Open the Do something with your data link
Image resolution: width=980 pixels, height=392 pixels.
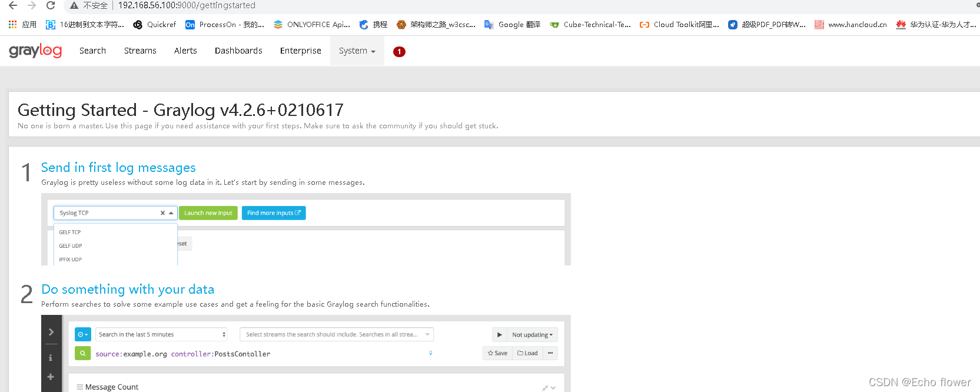(x=128, y=290)
